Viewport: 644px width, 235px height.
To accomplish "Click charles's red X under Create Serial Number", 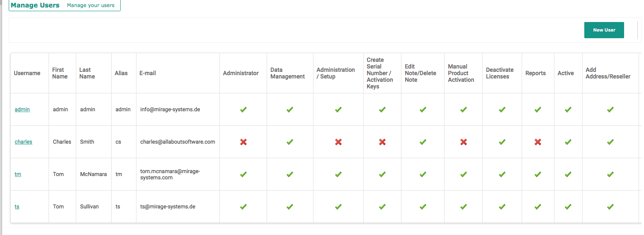I will (x=382, y=142).
